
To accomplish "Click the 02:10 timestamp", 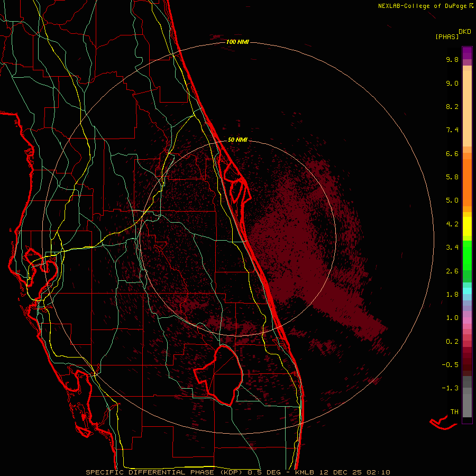I will pos(378,472).
